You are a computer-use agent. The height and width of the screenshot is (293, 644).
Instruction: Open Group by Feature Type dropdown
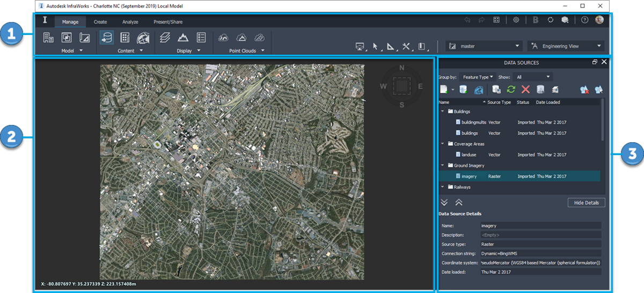tap(477, 77)
